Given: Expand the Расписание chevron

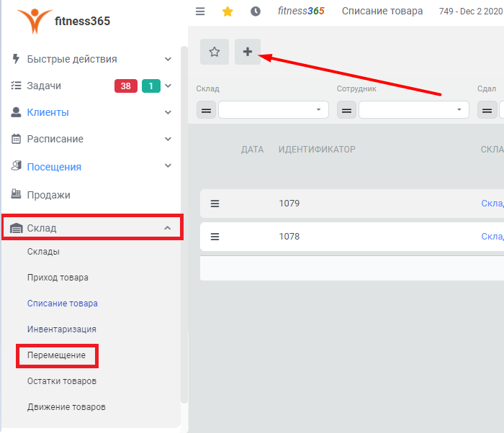Looking at the screenshot, I should pos(168,139).
